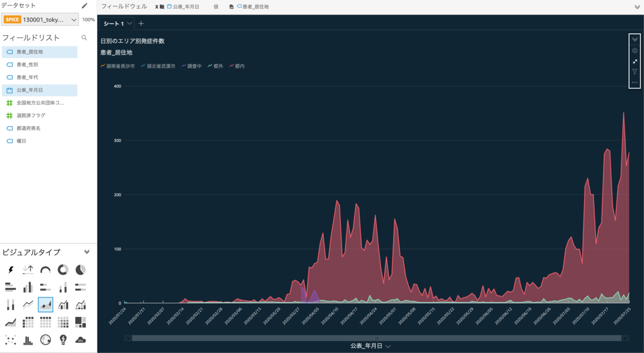Screen dimensions: 644x353
Task: Select the highlighted area line chart type
Action: coord(46,305)
